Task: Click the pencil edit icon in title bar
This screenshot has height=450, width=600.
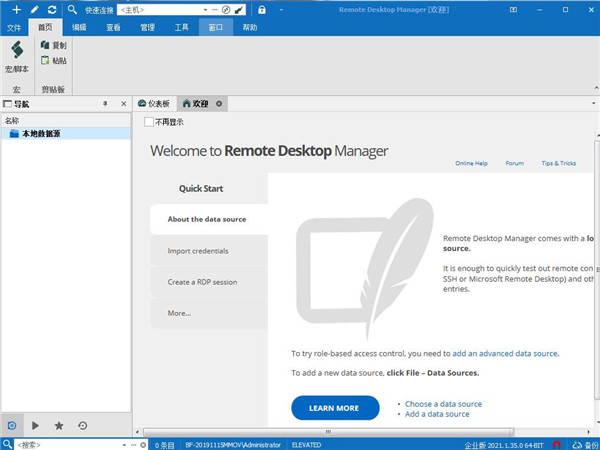Action: click(x=34, y=10)
